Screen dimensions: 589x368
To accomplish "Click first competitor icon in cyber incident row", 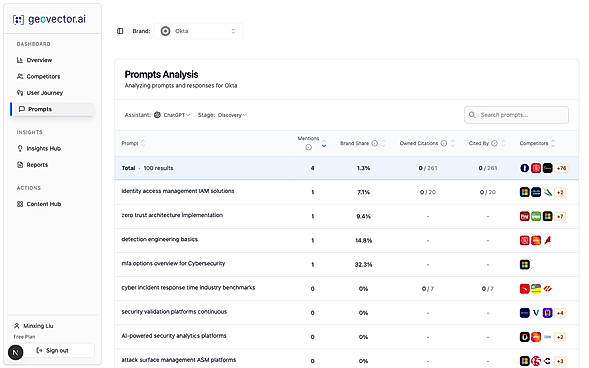I will tap(525, 289).
